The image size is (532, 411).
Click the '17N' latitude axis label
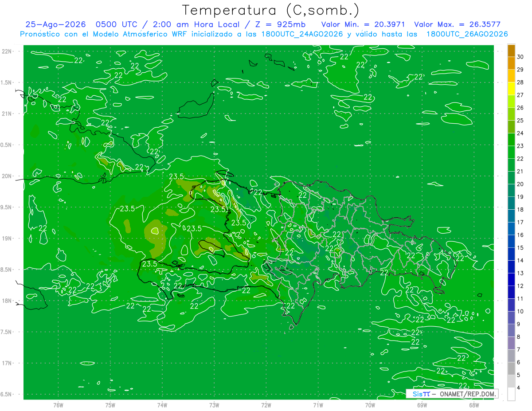[x=7, y=363]
